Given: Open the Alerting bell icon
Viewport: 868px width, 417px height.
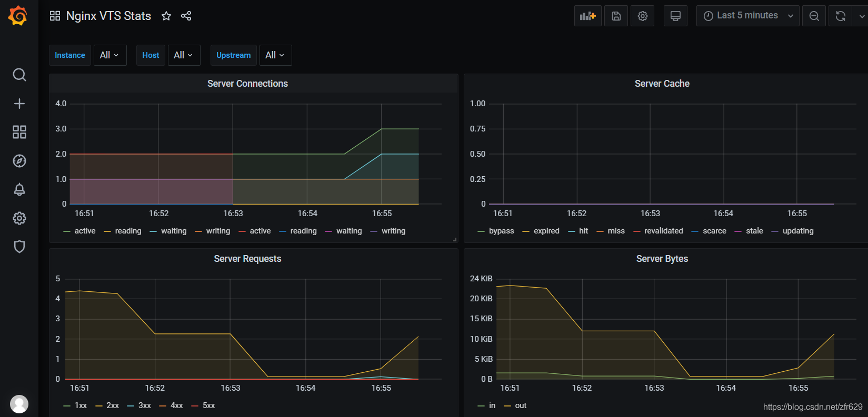Looking at the screenshot, I should click(x=19, y=189).
